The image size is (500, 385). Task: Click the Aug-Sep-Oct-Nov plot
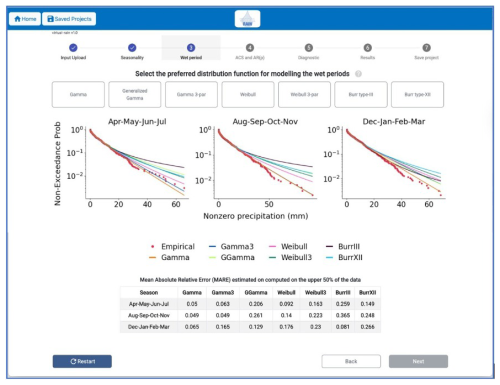coord(265,162)
